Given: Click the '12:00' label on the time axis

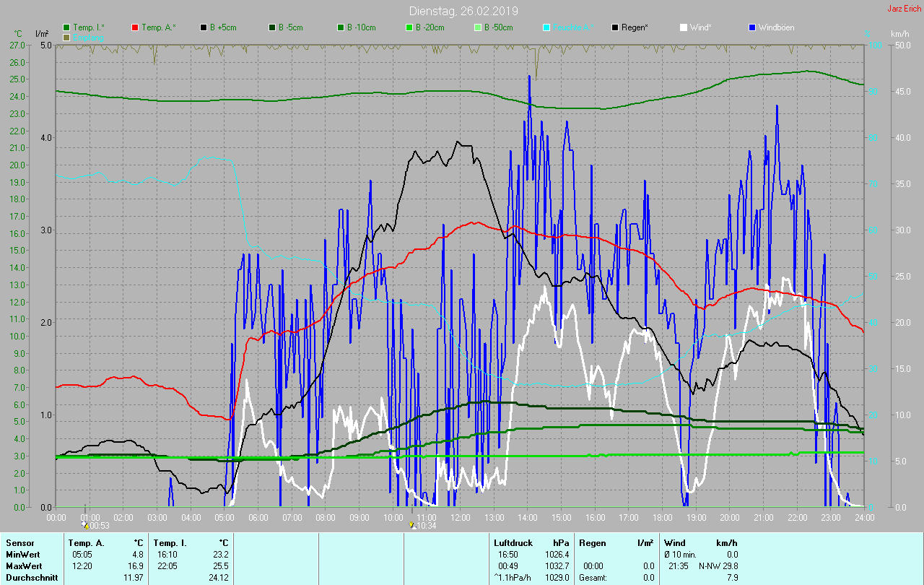Looking at the screenshot, I should click(460, 518).
